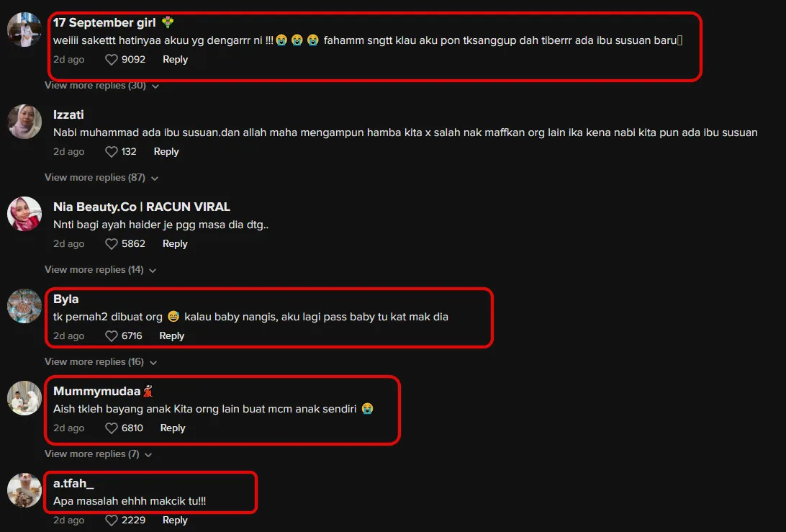Tap heart on Nia Beauty.Co comment
786x532 pixels.
pyautogui.click(x=112, y=244)
